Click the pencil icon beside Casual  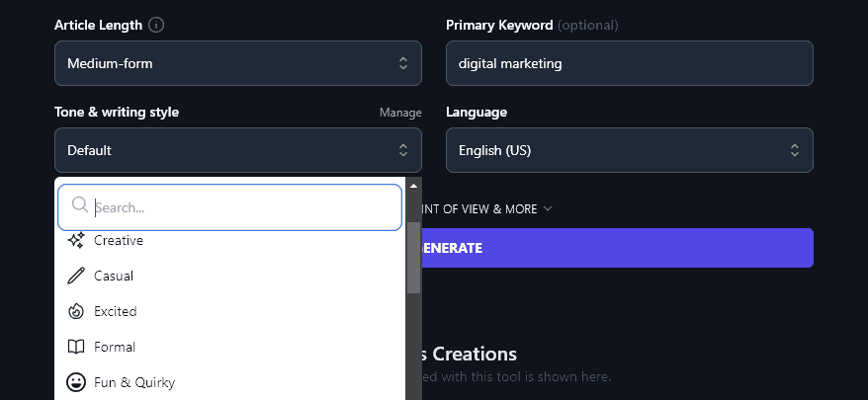point(76,276)
